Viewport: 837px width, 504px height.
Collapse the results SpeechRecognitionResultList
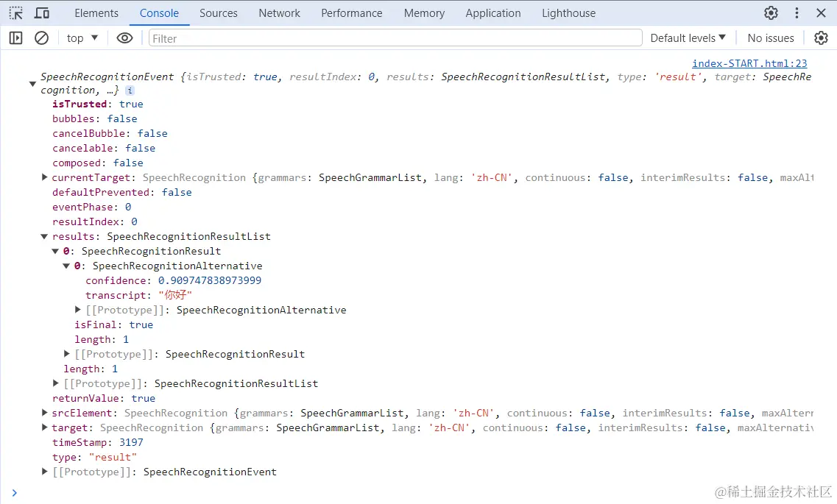(44, 236)
